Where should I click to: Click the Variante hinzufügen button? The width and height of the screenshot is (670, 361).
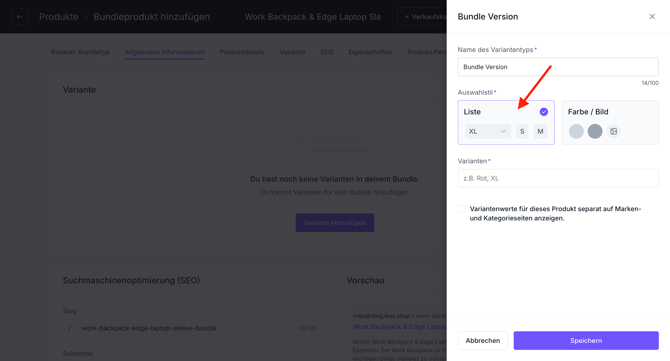[x=335, y=223]
